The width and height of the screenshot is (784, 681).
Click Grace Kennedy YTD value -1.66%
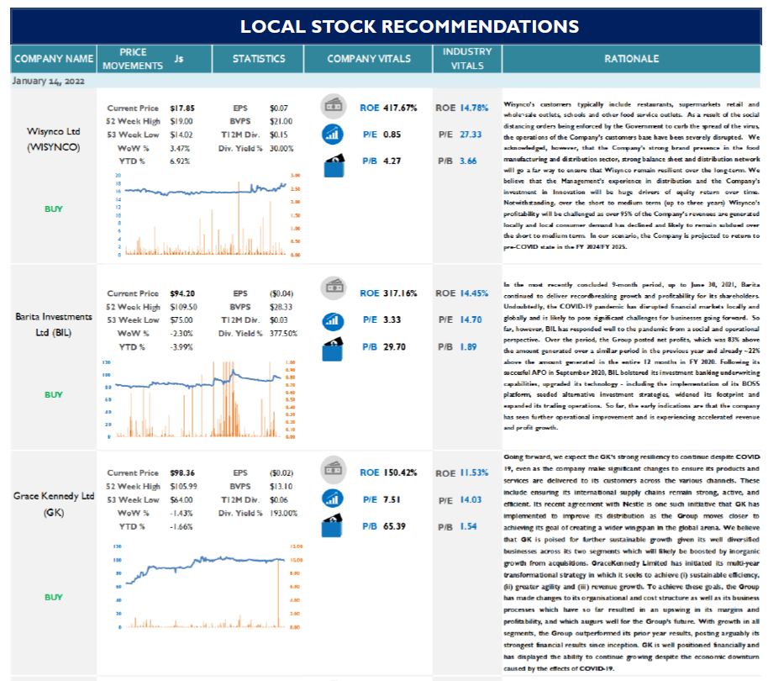181,527
